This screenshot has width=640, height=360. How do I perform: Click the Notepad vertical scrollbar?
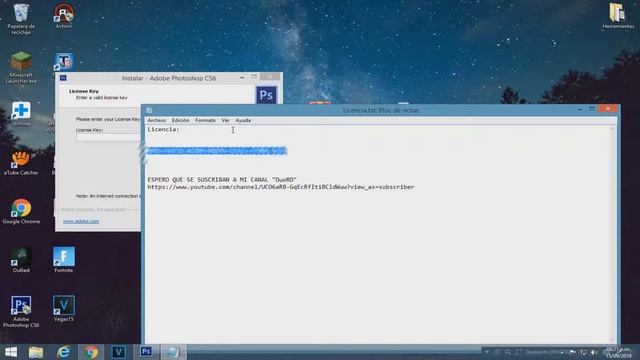pos(612,234)
